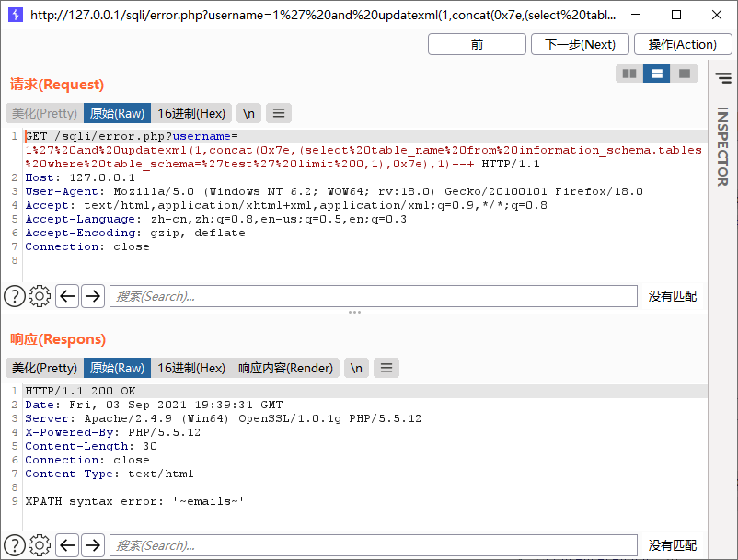Go to previous match in request search
The width and height of the screenshot is (738, 560).
pyautogui.click(x=67, y=296)
